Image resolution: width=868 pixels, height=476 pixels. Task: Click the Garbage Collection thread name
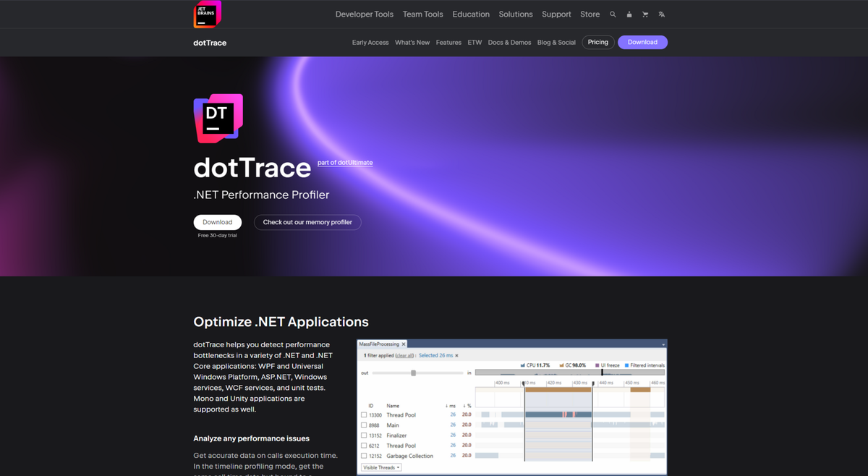(409, 456)
